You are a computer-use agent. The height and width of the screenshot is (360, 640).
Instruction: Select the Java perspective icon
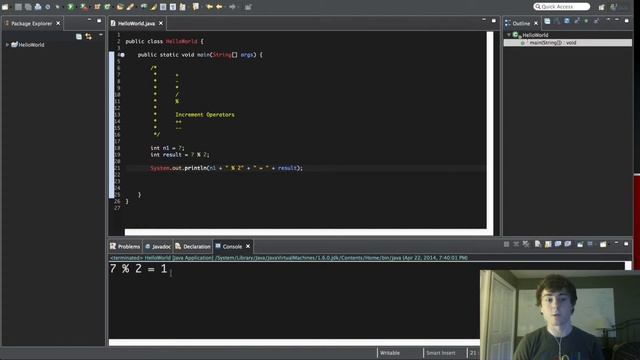(x=613, y=7)
